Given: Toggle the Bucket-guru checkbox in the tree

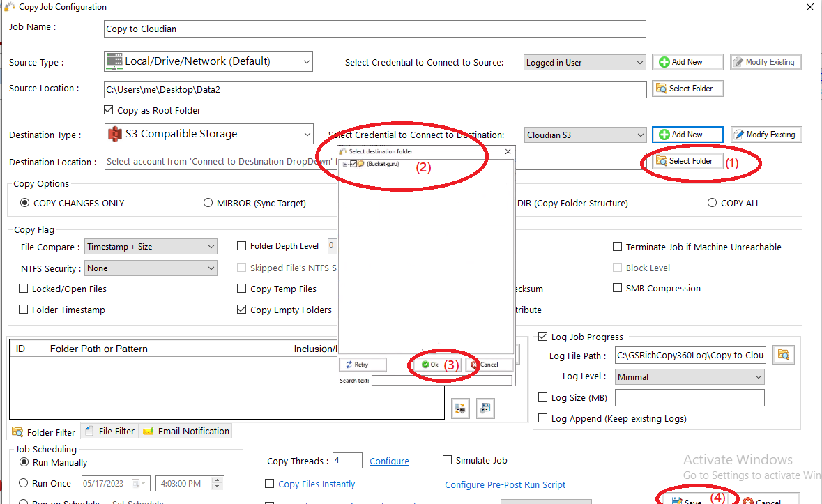Looking at the screenshot, I should [353, 164].
